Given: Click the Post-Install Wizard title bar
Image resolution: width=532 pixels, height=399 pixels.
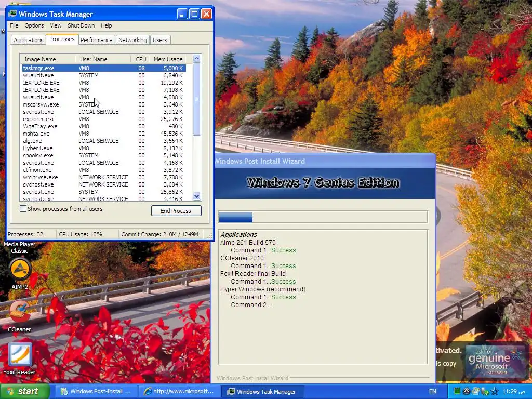Looking at the screenshot, I should click(325, 161).
